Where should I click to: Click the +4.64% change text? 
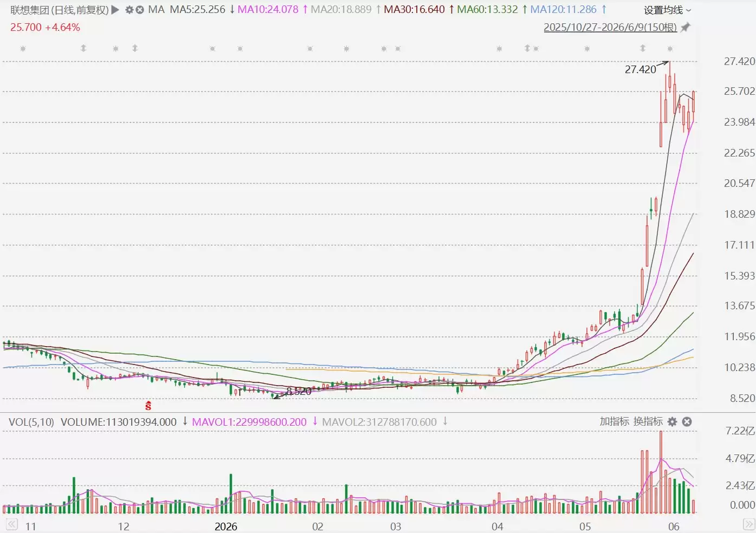pos(62,27)
